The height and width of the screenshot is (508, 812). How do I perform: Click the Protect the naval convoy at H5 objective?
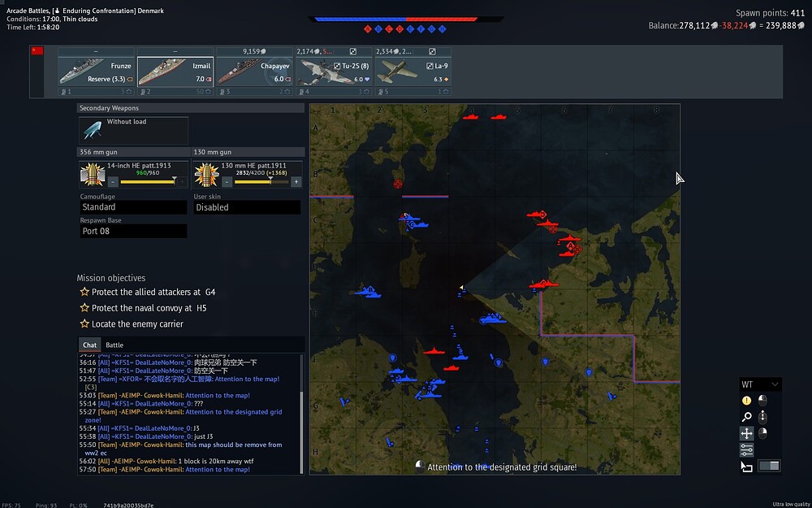tap(143, 308)
